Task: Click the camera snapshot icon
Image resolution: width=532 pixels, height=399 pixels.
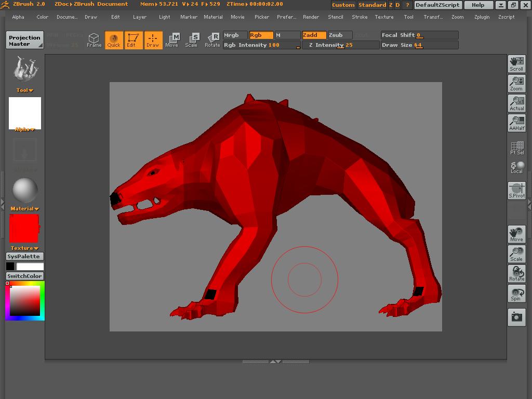Action: click(516, 316)
